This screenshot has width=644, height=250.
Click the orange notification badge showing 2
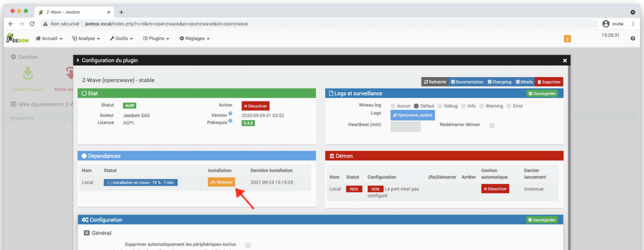(x=567, y=39)
